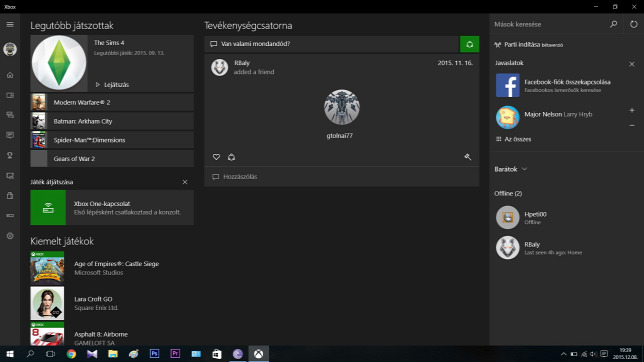The image size is (644, 362).
Task: Close the Játék átjátszása panel
Action: (x=185, y=182)
